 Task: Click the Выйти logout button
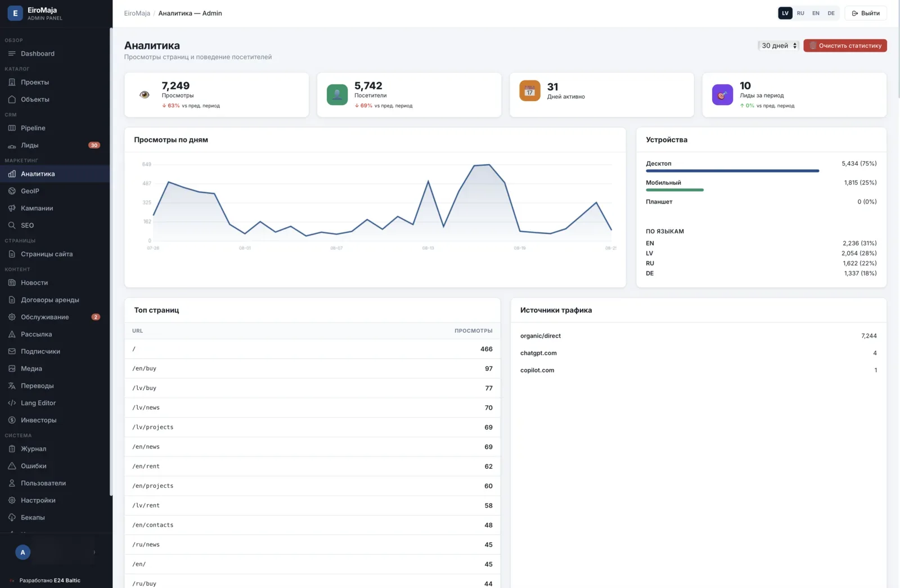[x=866, y=13]
